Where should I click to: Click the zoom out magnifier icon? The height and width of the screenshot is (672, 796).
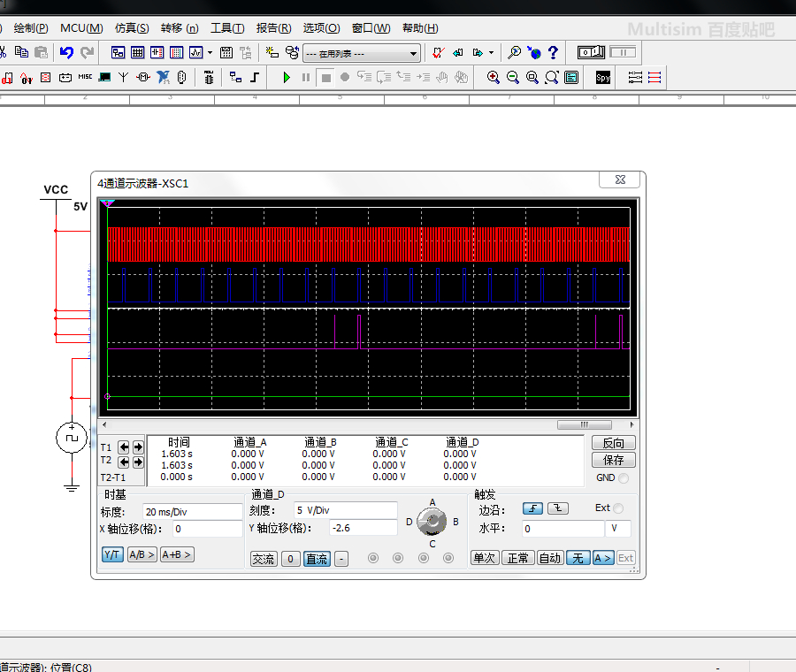click(513, 78)
